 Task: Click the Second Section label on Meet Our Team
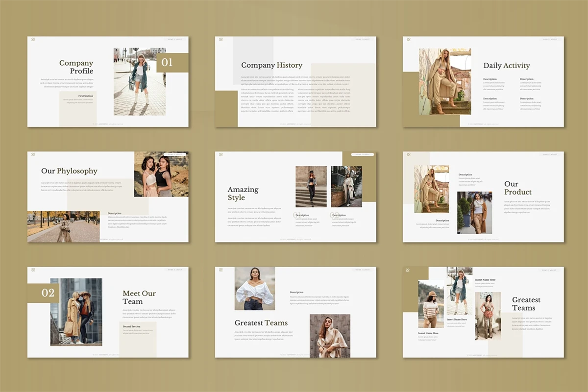tap(131, 326)
